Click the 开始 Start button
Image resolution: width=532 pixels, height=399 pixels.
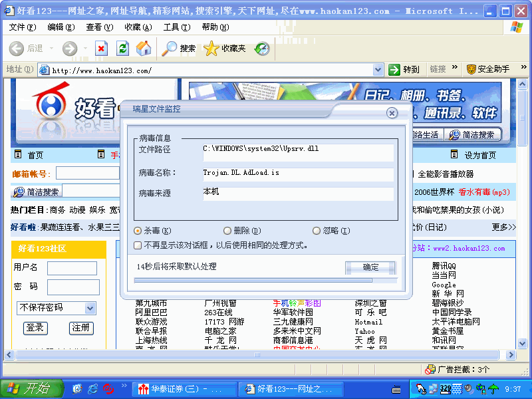pos(31,389)
